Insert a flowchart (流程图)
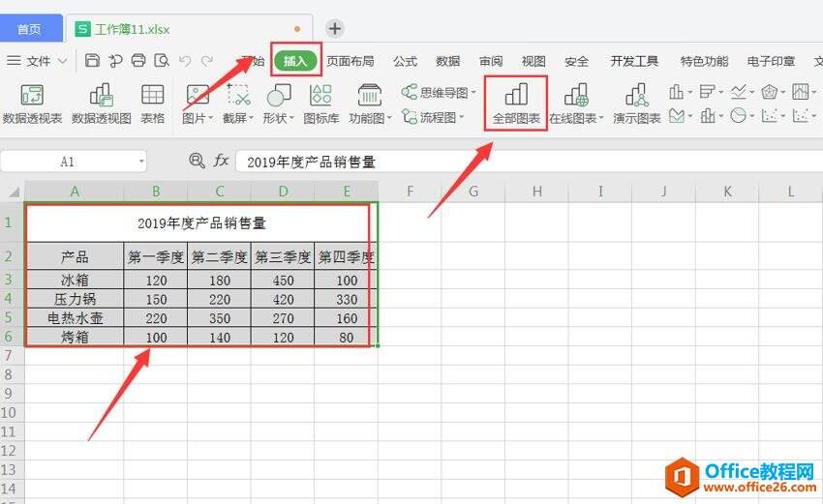The width and height of the screenshot is (823, 504). click(x=433, y=117)
